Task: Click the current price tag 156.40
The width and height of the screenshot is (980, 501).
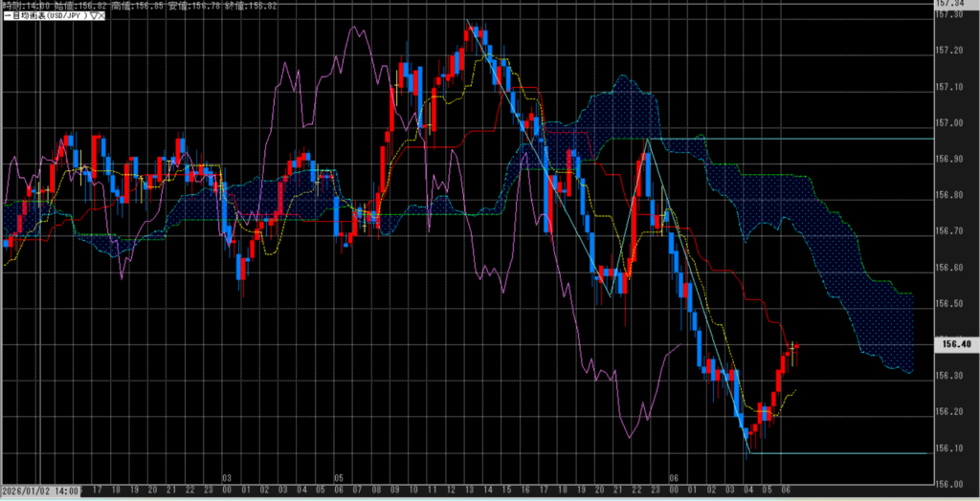Action: point(956,344)
